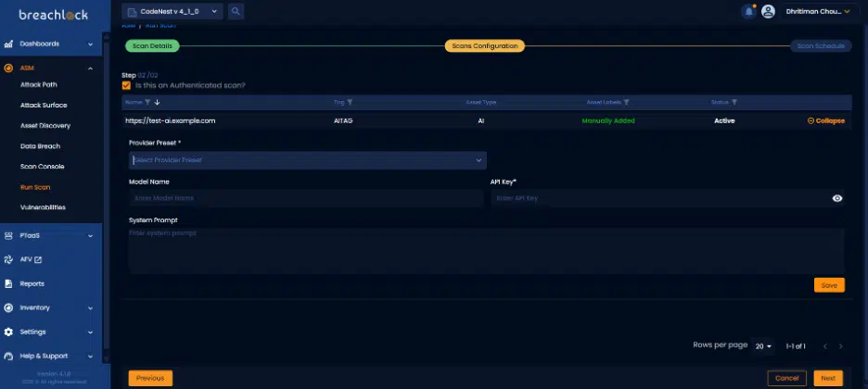
Task: Click the Scans Configuration step
Action: [485, 46]
